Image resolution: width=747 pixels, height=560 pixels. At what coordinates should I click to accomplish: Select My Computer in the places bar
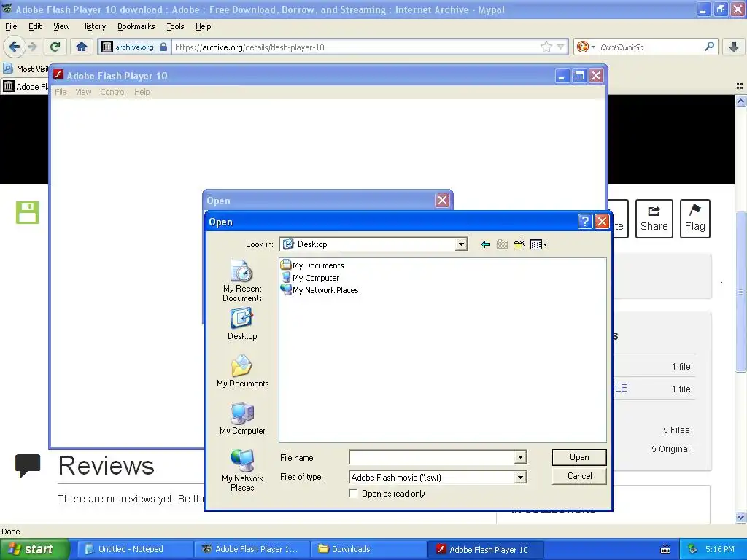[x=242, y=419]
